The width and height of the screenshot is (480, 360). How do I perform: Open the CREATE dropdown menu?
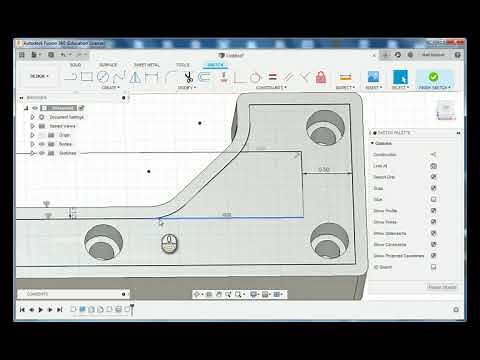(x=110, y=87)
